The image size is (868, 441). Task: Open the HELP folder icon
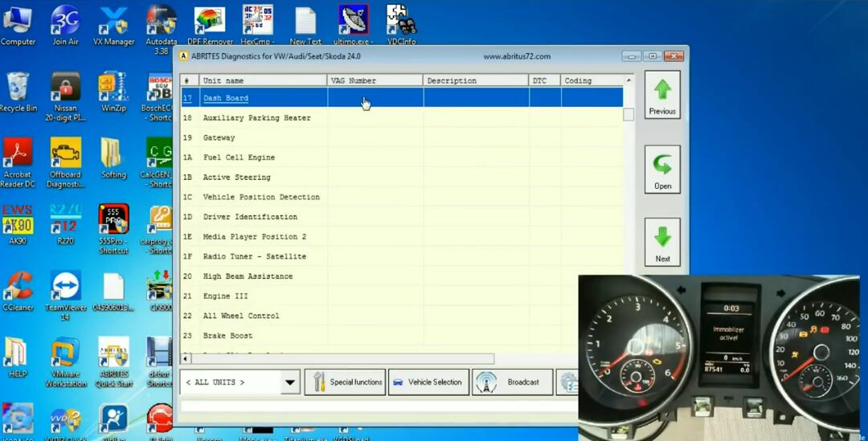pyautogui.click(x=18, y=357)
